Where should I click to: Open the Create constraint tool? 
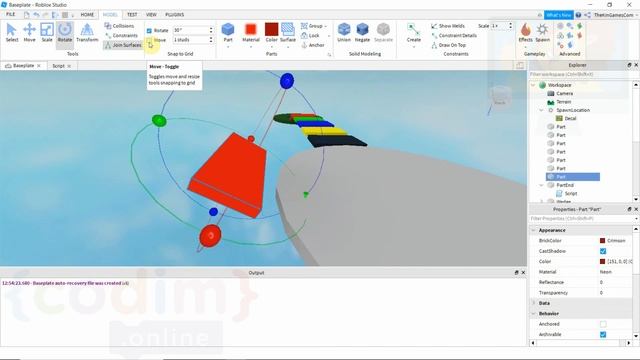point(413,33)
